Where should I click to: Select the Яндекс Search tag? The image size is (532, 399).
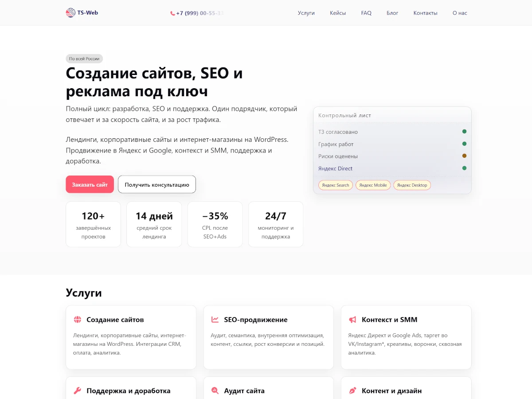pos(336,185)
